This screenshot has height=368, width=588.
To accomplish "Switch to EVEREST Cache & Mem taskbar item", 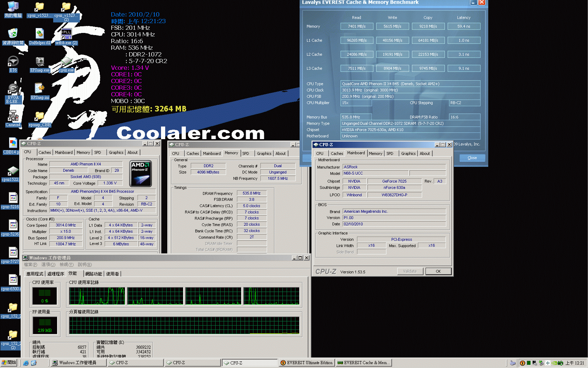I will pos(364,363).
